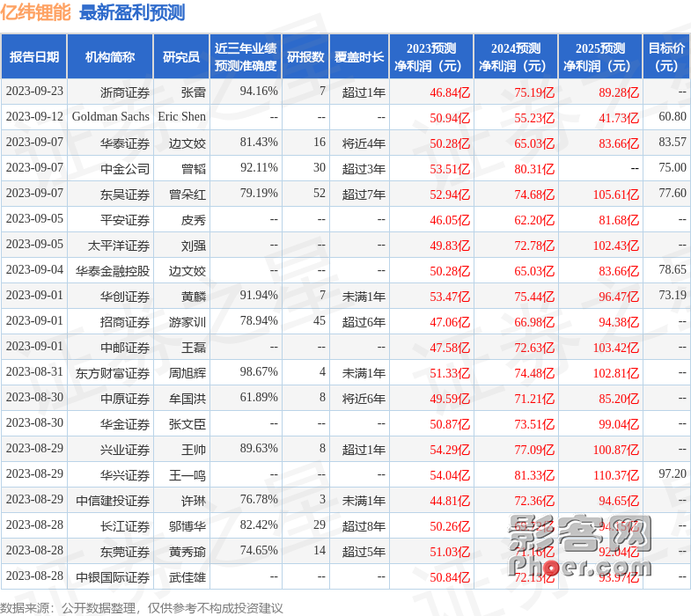
Task: Click 2025 profit forecast 41.73亿
Action: pyautogui.click(x=619, y=118)
